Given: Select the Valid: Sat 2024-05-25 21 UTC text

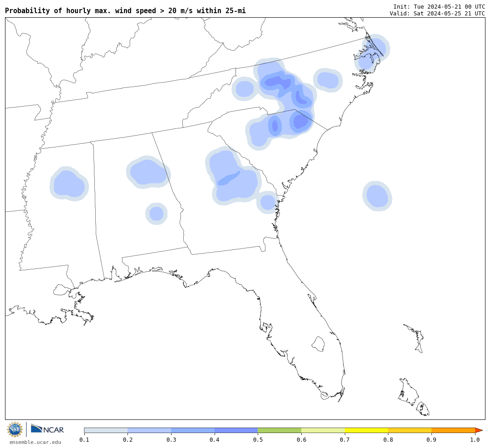Looking at the screenshot, I should click(x=437, y=14).
